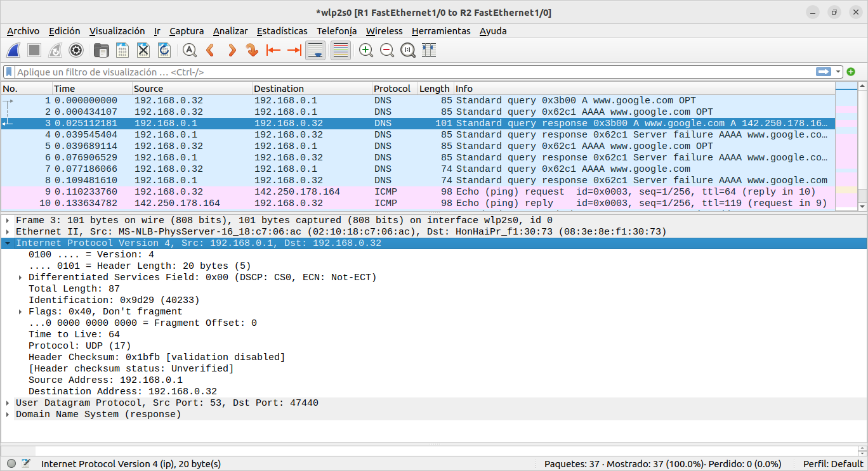Screen dimensions: 868x471
Task: Expand User Datagram Protocol node
Action: pyautogui.click(x=8, y=403)
